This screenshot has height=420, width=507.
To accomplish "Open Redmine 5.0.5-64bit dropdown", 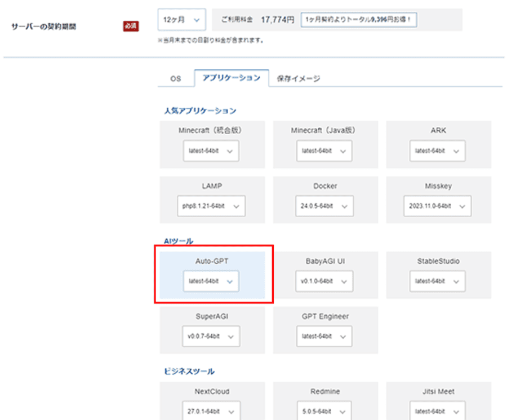I will tap(324, 411).
